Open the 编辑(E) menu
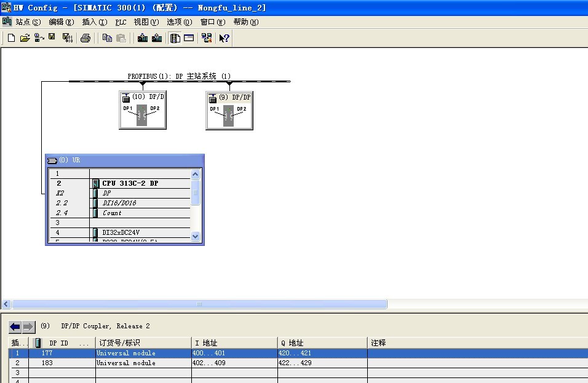This screenshot has width=588, height=383. coord(62,22)
